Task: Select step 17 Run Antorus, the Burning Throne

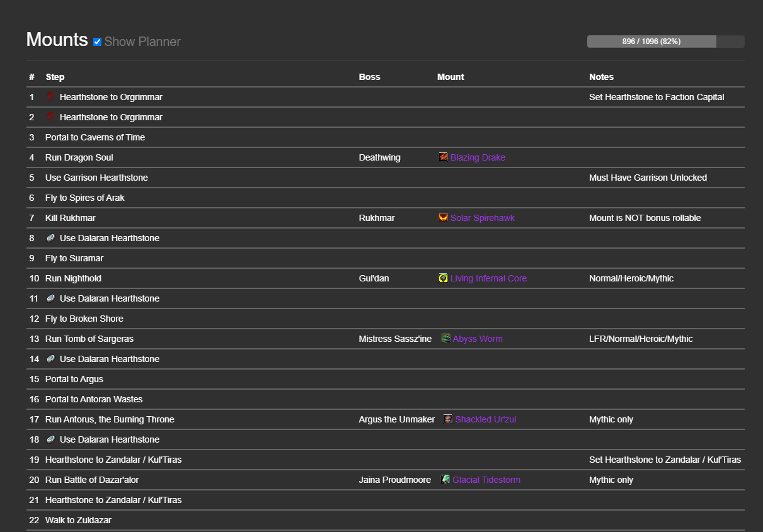Action: pyautogui.click(x=110, y=419)
